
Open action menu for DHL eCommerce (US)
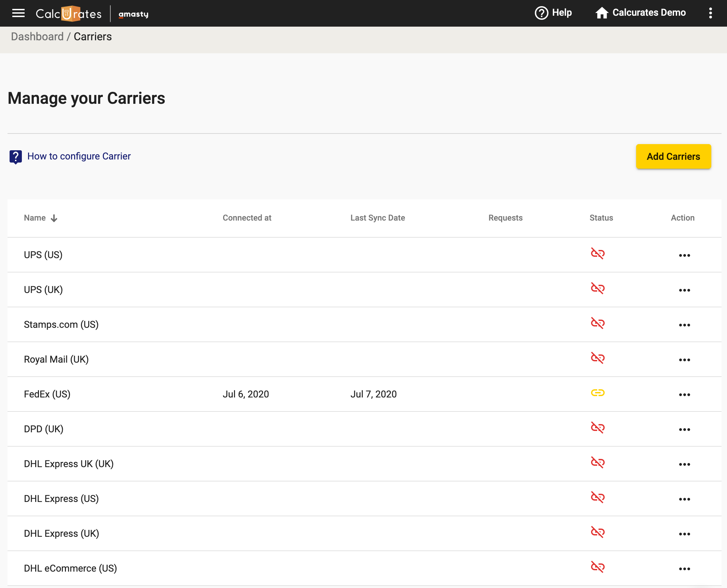coord(685,569)
